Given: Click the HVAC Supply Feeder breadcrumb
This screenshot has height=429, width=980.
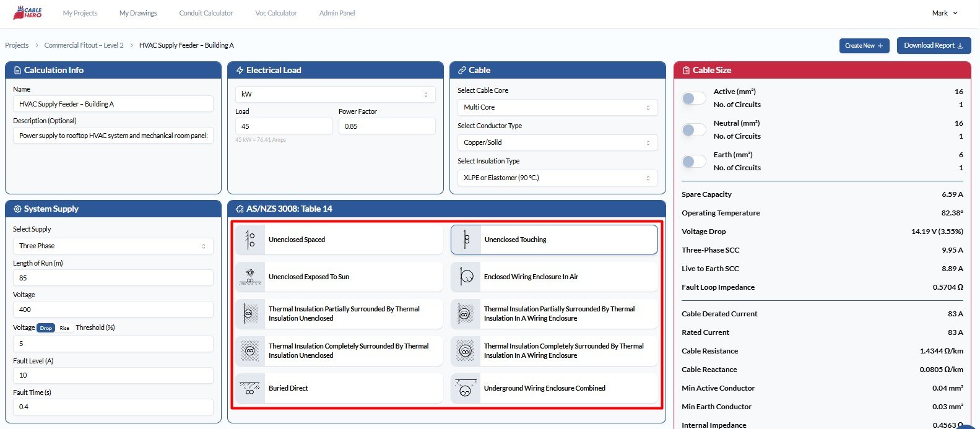Looking at the screenshot, I should click(186, 45).
